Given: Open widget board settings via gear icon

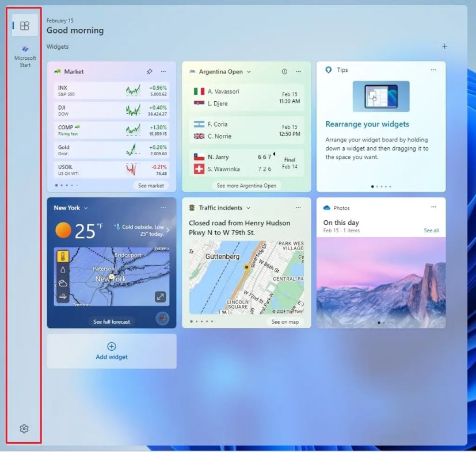Looking at the screenshot, I should pos(24,428).
